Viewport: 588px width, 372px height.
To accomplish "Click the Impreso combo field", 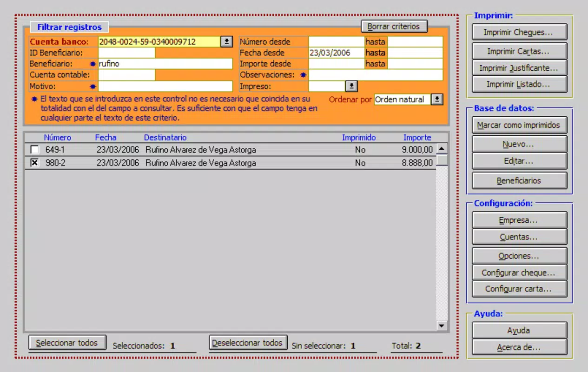I will (x=328, y=86).
